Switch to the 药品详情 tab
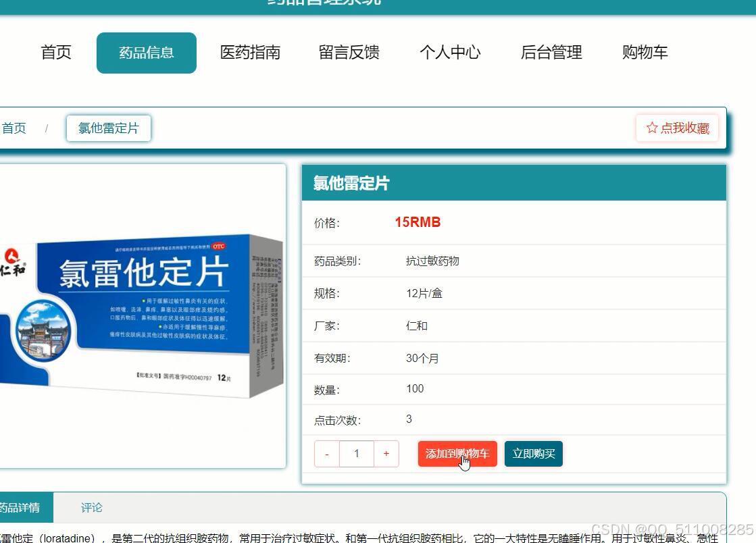 [26, 508]
